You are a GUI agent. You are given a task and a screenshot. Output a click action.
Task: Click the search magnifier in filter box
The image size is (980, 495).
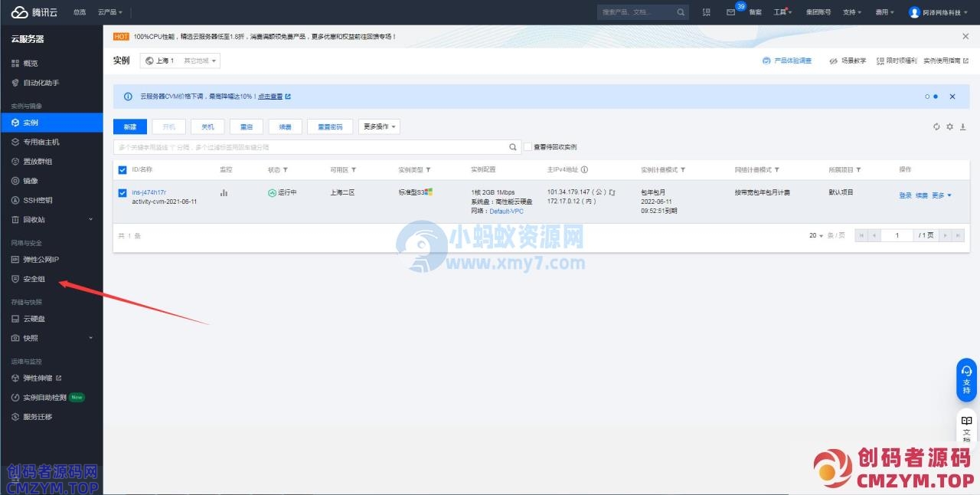[x=513, y=147]
